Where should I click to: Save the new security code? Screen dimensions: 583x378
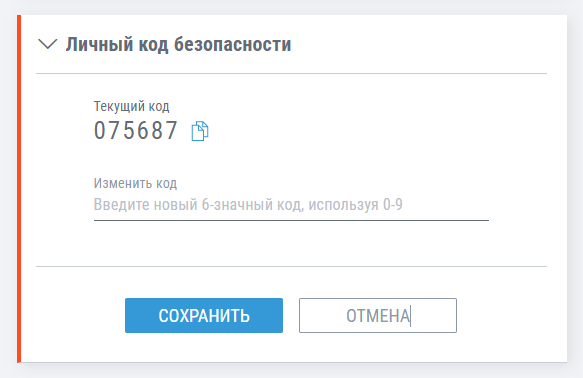tap(204, 315)
